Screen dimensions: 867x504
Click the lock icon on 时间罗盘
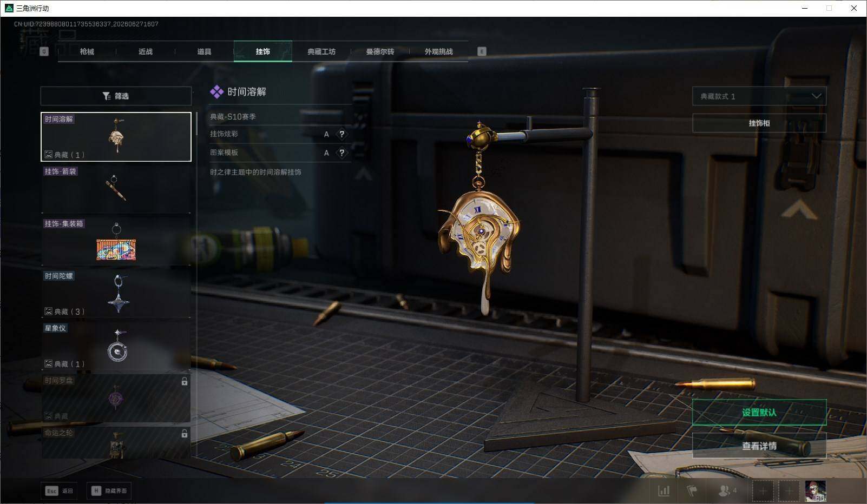click(x=185, y=382)
